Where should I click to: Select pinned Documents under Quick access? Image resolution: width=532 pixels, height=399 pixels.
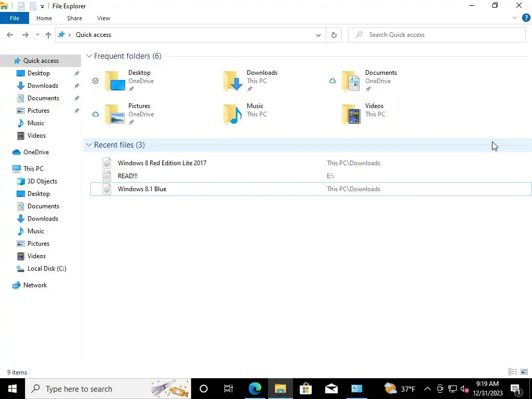point(43,98)
